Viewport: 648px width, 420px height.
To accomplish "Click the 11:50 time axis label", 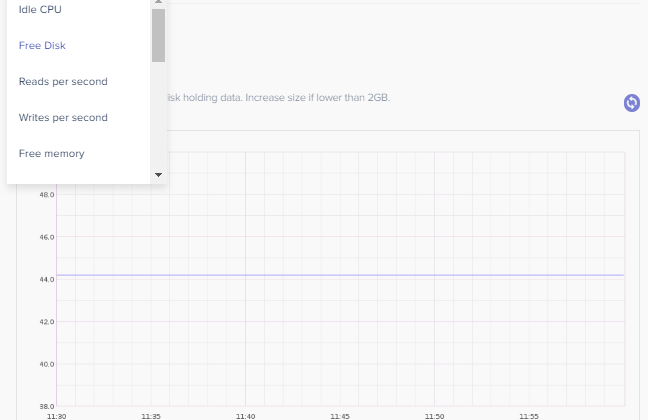I will point(434,416).
